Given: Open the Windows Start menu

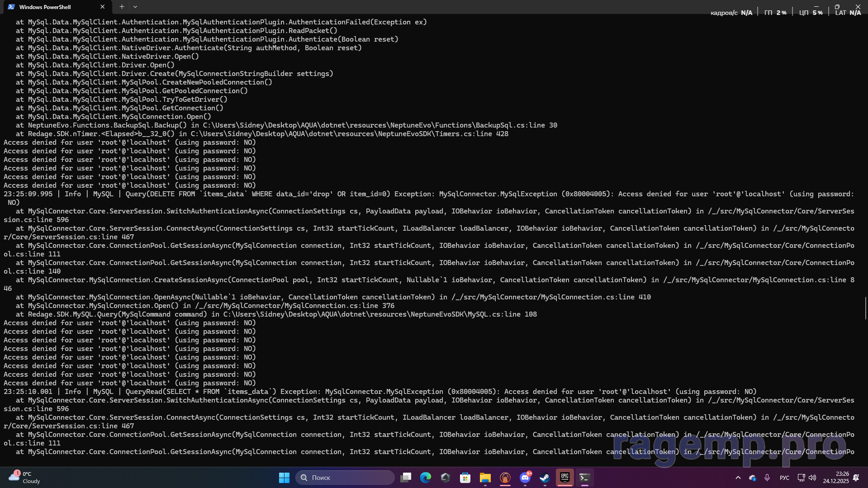Looking at the screenshot, I should [x=284, y=478].
